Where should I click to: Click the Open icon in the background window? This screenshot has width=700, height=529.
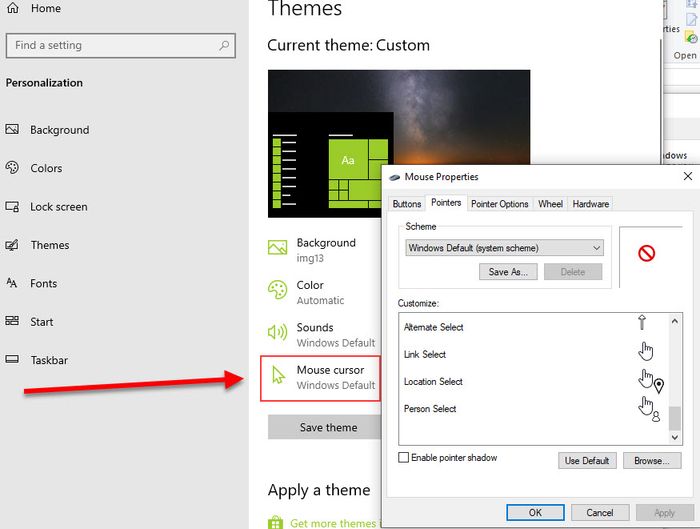tap(690, 37)
